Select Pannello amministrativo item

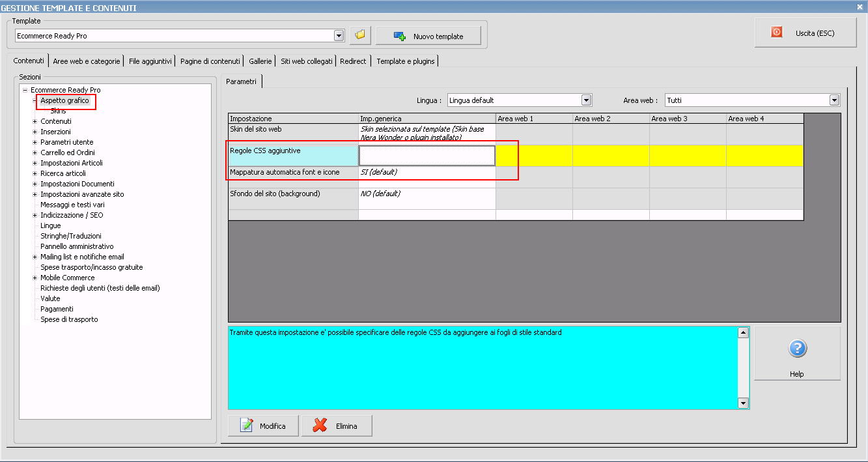[77, 246]
